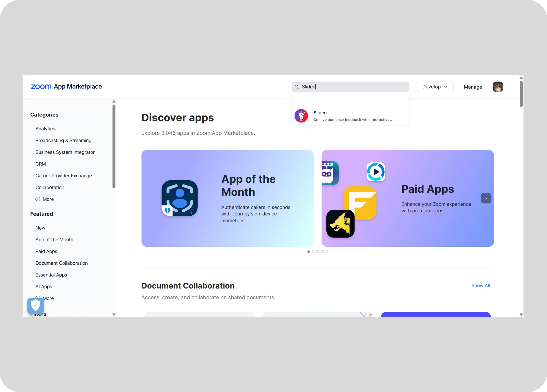Viewport: 547px width, 392px height.
Task: Expand More under Categories
Action: [x=45, y=199]
